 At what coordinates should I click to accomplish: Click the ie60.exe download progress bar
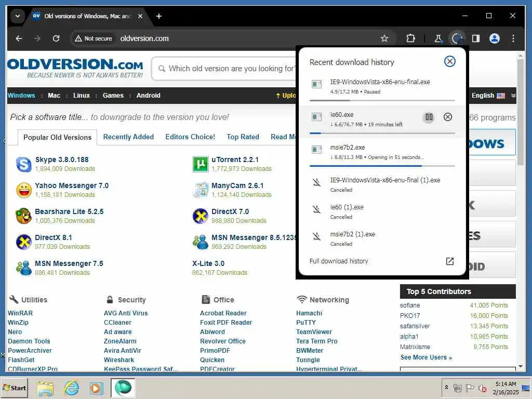click(x=382, y=133)
